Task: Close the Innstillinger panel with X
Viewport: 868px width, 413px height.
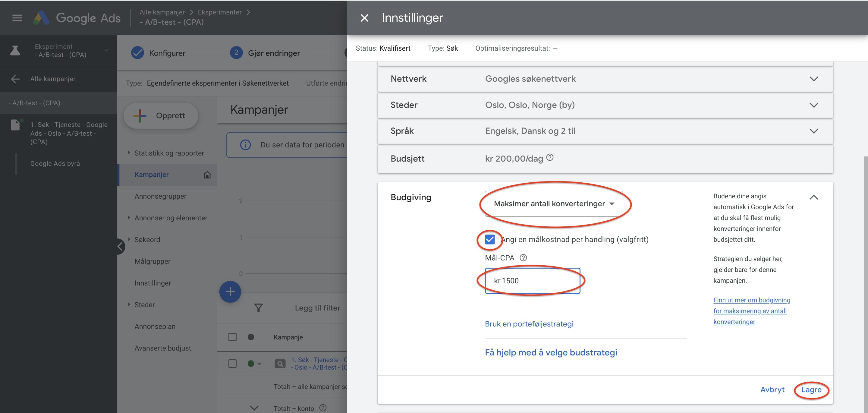Action: click(x=364, y=18)
